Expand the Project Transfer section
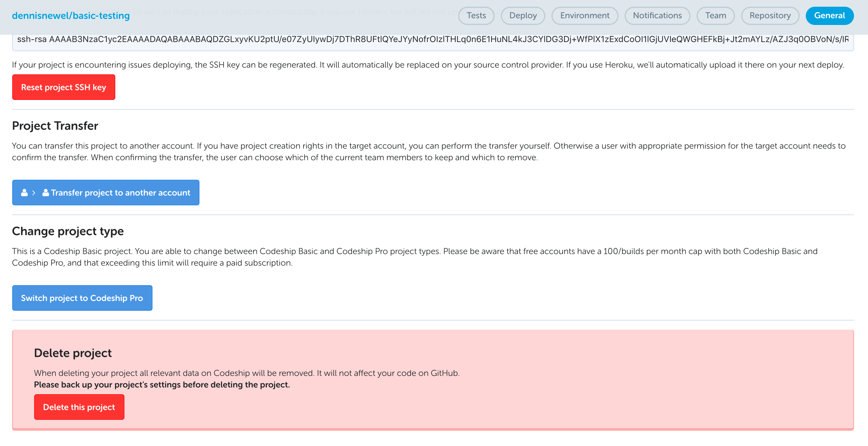868x446 pixels. 55,125
